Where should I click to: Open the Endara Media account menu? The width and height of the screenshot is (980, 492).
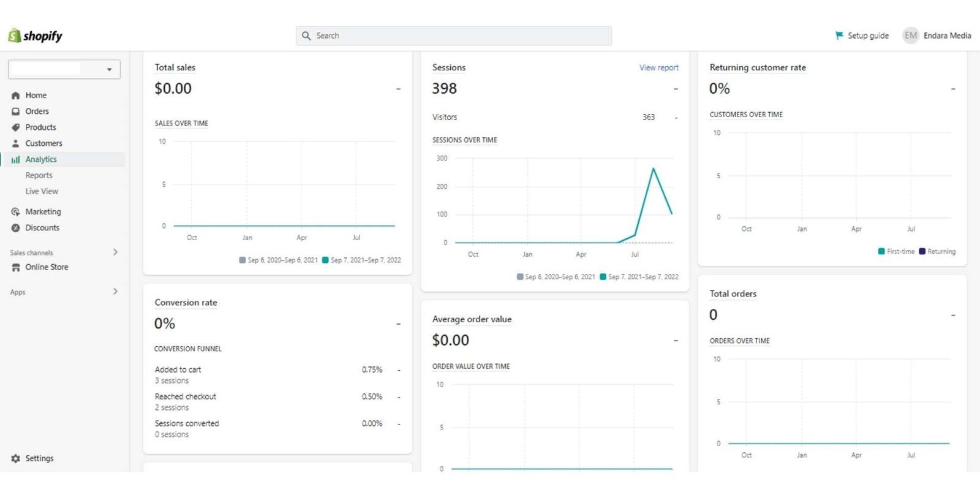(x=937, y=36)
